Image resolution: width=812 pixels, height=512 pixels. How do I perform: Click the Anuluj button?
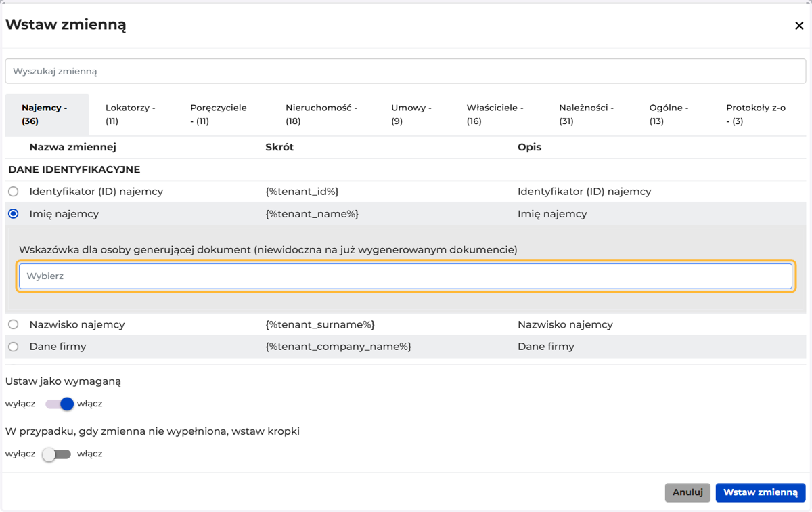687,492
